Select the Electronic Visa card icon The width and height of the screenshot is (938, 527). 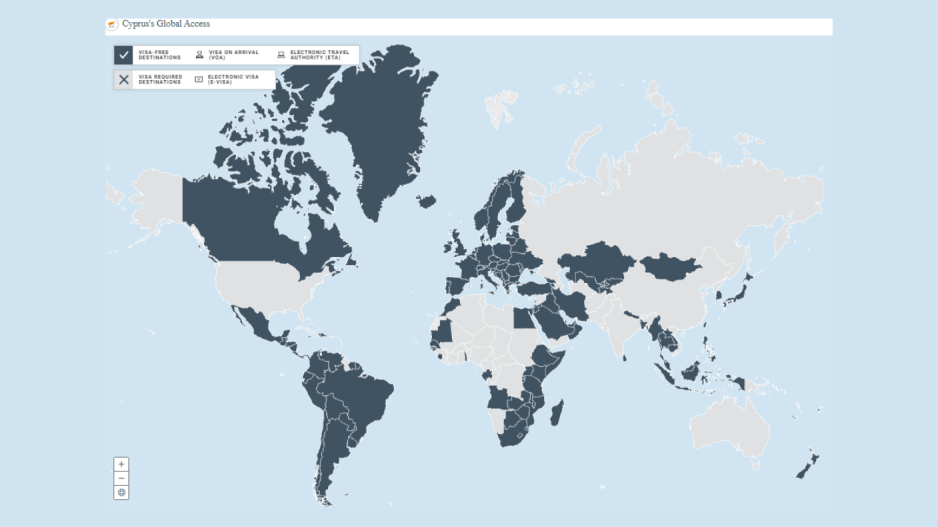tap(199, 80)
